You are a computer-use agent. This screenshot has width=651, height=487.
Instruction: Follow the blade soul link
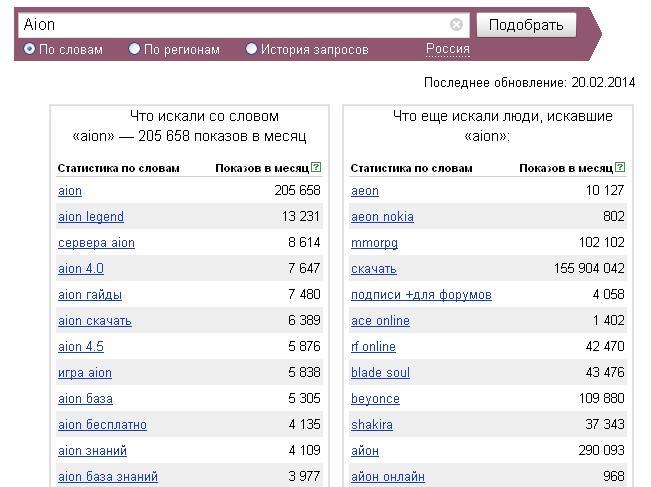(x=380, y=373)
